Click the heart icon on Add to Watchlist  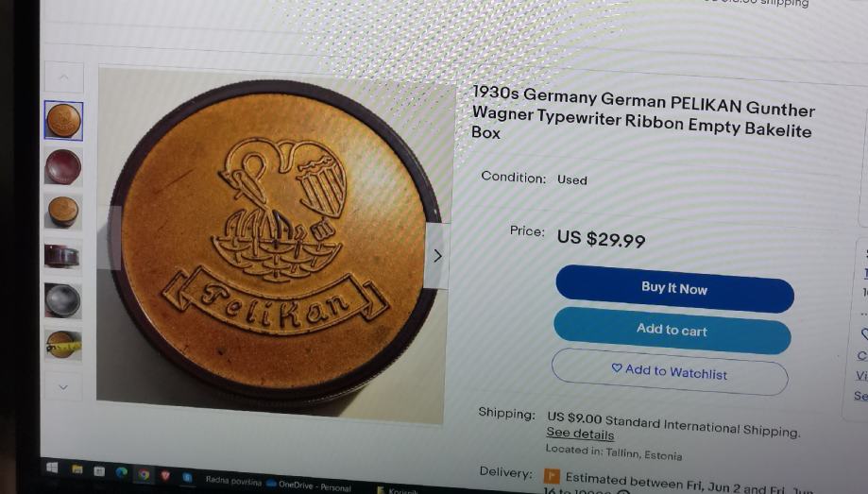pos(617,367)
